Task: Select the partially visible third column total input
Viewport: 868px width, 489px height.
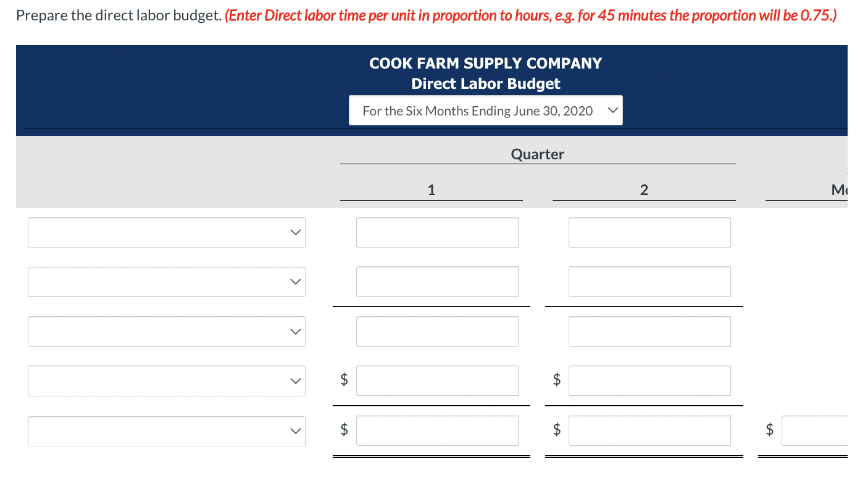Action: click(x=815, y=431)
